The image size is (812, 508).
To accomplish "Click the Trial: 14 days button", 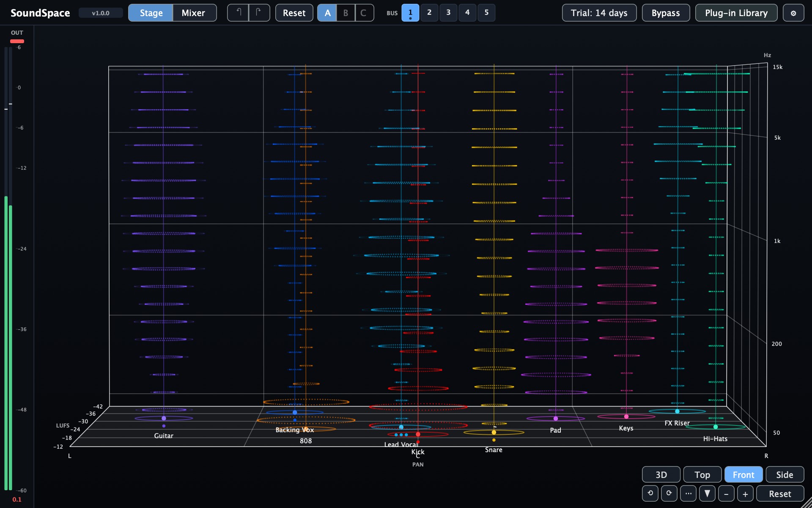I will pos(599,13).
